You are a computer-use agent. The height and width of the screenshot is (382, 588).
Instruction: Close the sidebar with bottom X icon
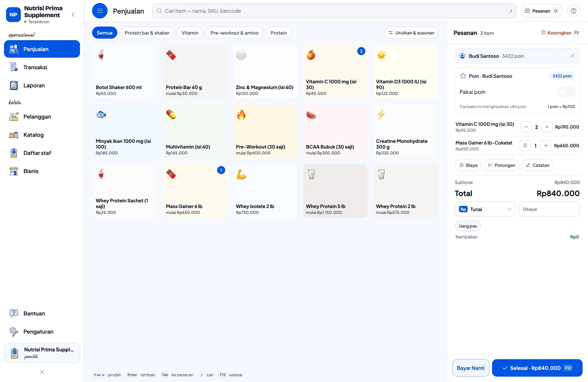point(42,372)
